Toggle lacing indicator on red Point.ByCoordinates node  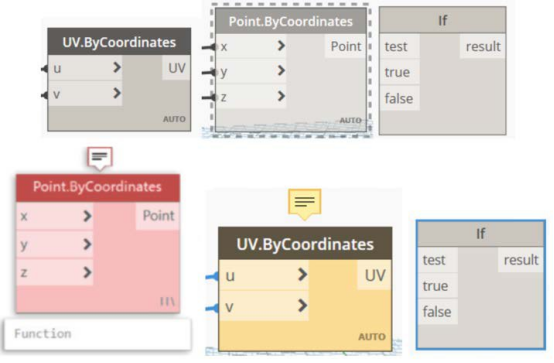pyautogui.click(x=167, y=301)
